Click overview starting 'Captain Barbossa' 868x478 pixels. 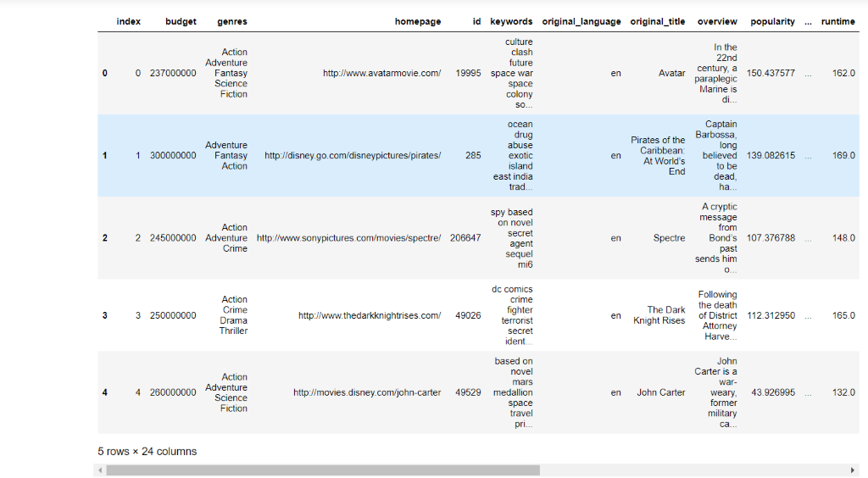click(716, 155)
